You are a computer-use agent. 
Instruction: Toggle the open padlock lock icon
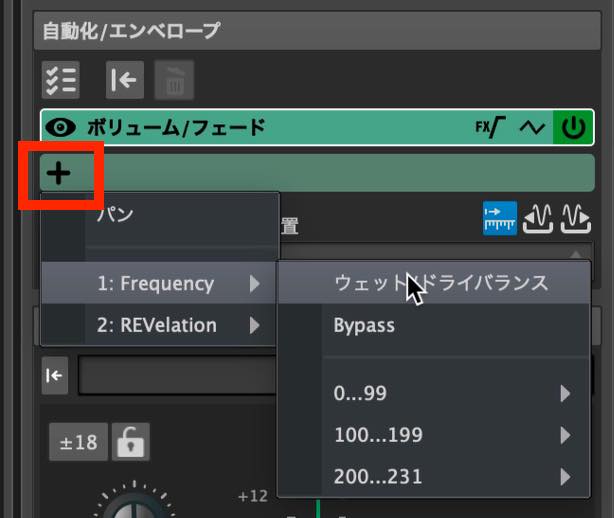(x=130, y=442)
